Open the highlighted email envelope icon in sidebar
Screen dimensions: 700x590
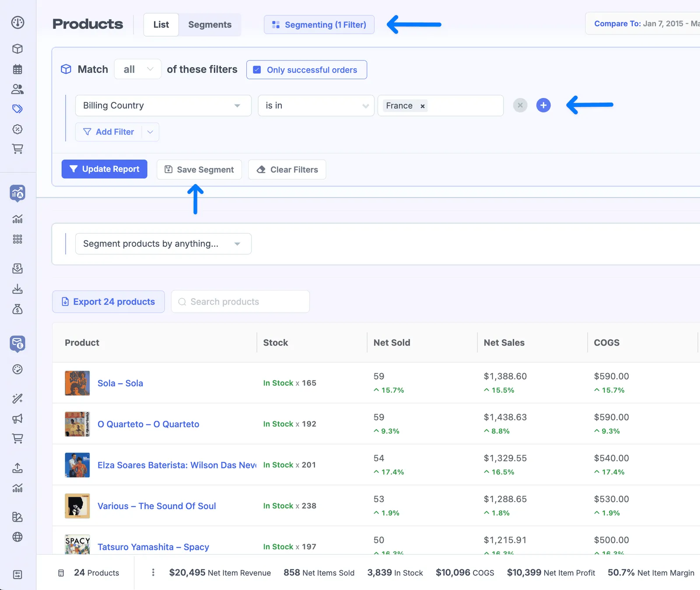[17, 344]
